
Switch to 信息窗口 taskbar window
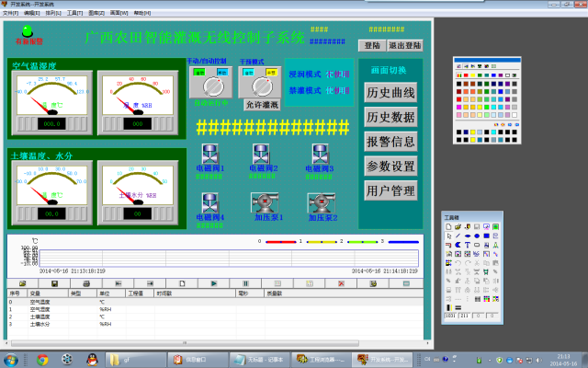198,360
